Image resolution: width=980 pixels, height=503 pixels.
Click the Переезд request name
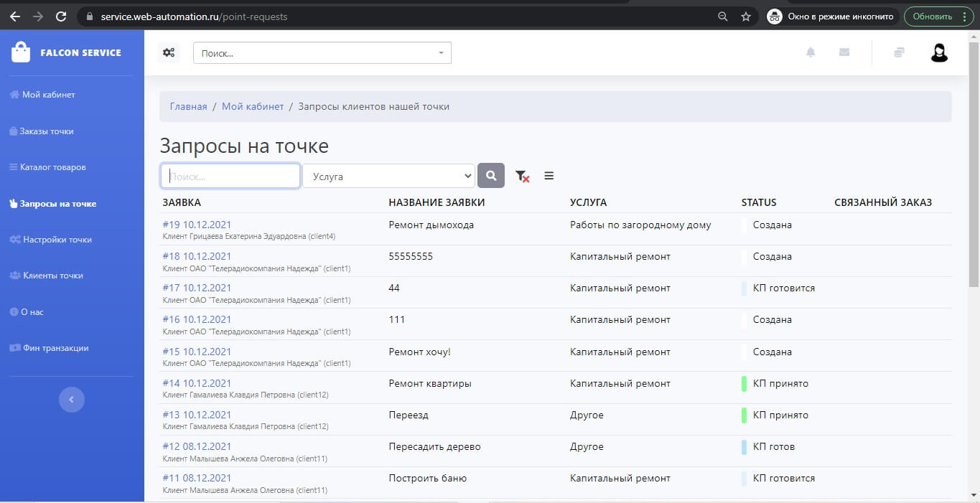409,415
